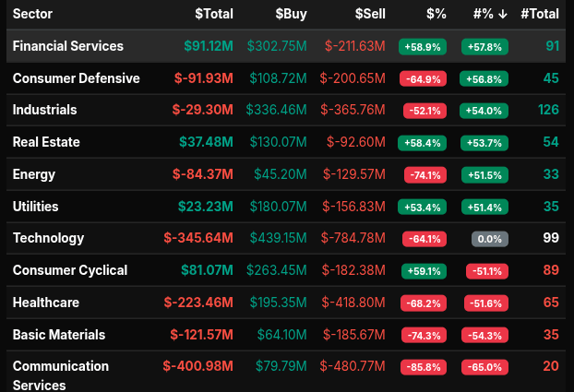Sort by $Sell column header
This screenshot has height=392, width=574.
coord(371,14)
